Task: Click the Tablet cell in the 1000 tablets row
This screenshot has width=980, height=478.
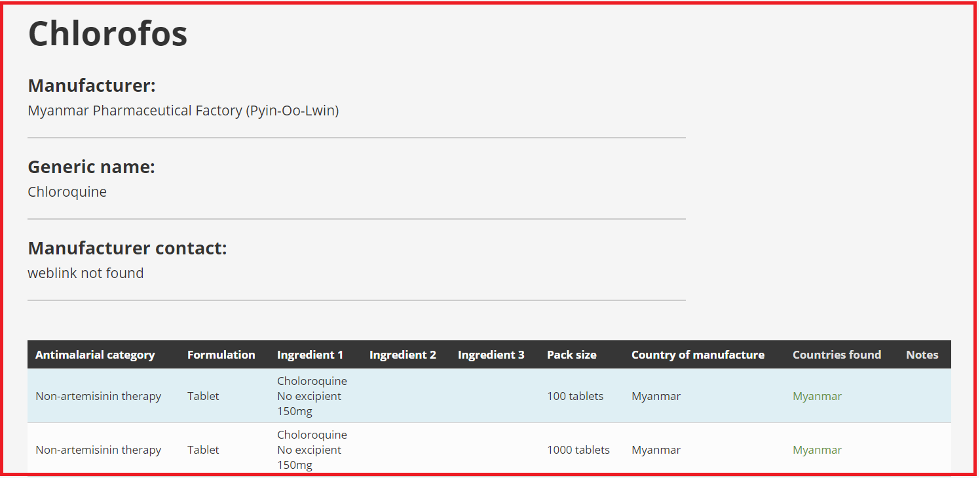Action: [x=203, y=450]
